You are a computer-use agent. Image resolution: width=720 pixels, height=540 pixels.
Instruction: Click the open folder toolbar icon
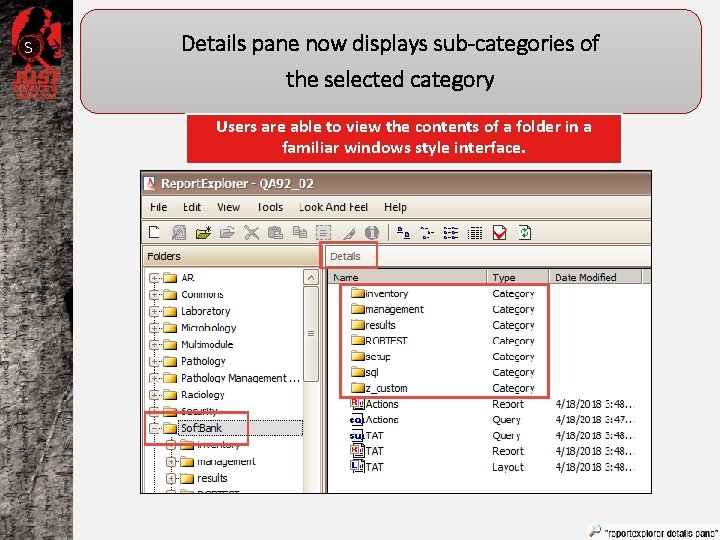[x=227, y=233]
